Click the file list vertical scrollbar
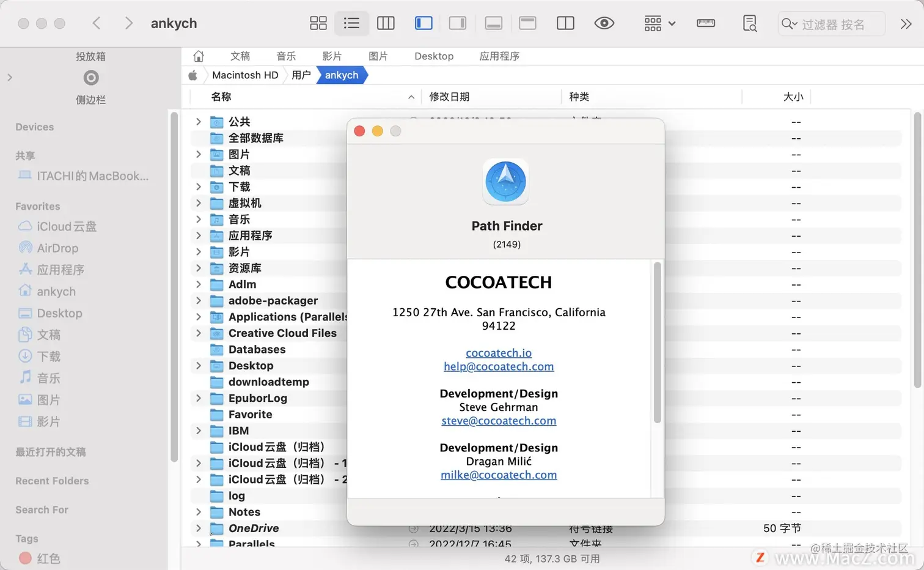The height and width of the screenshot is (570, 924). (x=917, y=250)
